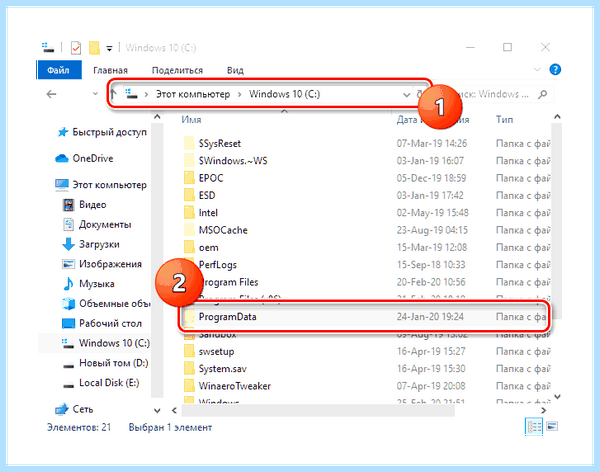Click the Quick access star icon
Viewport: 600px width, 472px height.
coord(62,132)
